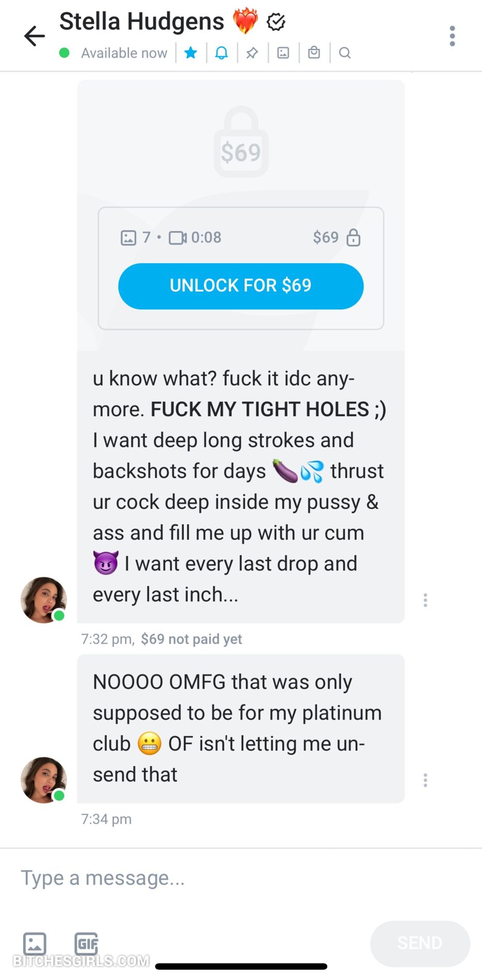Open the chat media gallery icon

point(283,53)
